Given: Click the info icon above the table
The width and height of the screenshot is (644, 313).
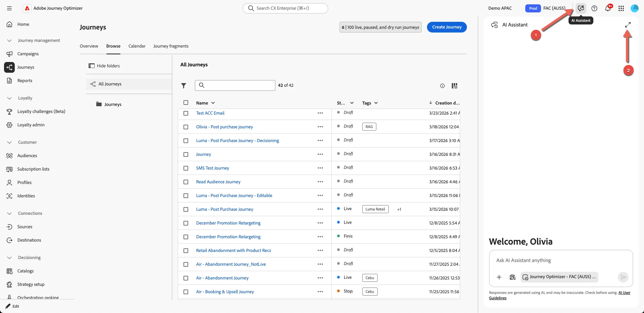Looking at the screenshot, I should 442,86.
